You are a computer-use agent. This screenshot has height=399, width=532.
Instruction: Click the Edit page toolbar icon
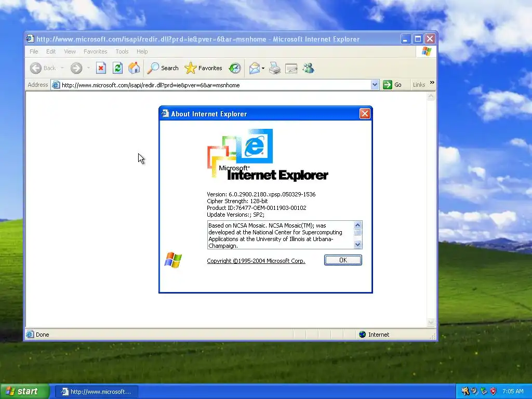tap(291, 69)
